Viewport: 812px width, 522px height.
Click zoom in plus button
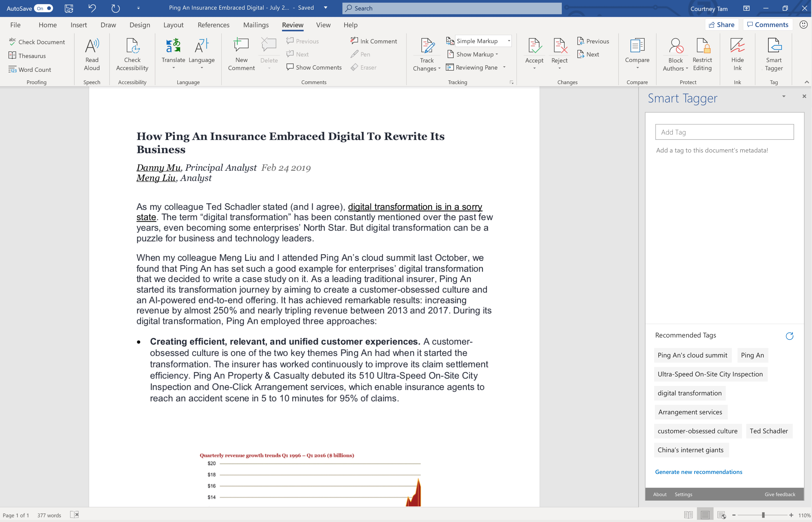[x=791, y=515]
